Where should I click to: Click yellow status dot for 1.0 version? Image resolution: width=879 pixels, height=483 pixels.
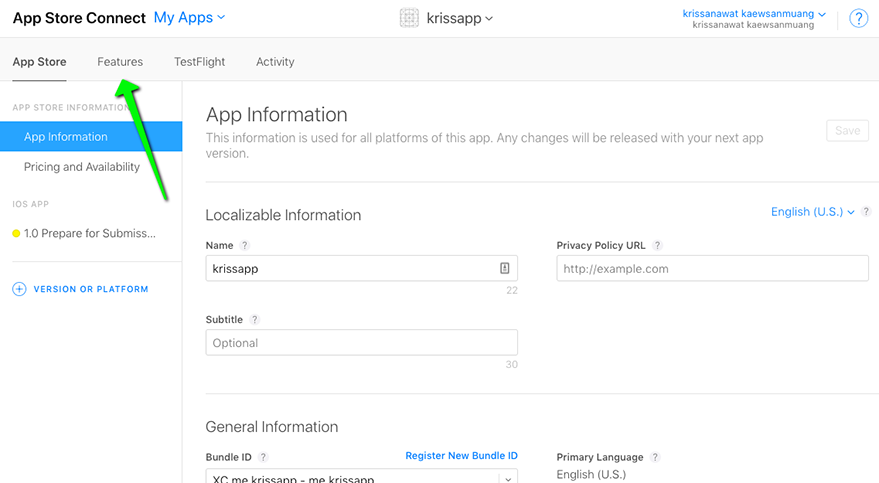[x=16, y=234]
